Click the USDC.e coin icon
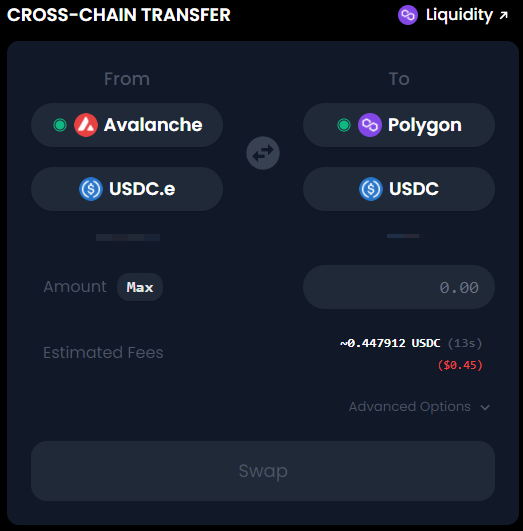This screenshot has height=531, width=523. click(91, 189)
